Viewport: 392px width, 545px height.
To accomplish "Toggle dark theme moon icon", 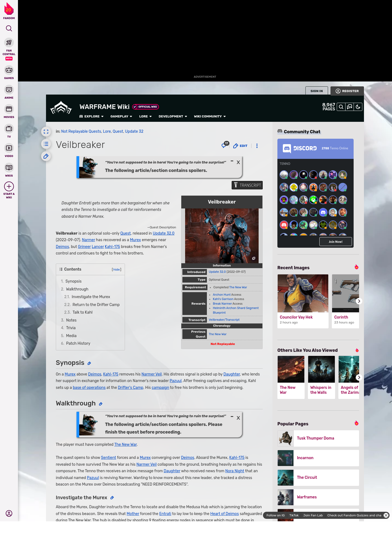I will tap(358, 107).
